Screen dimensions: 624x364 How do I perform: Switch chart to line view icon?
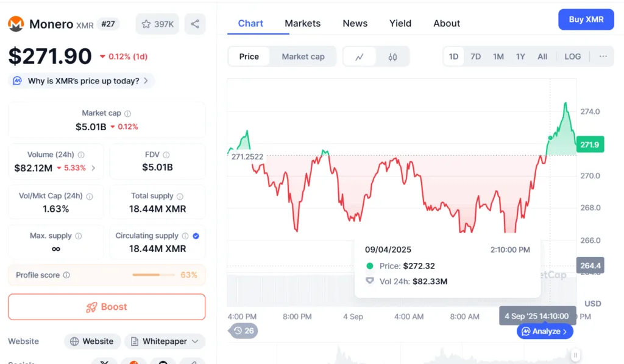[x=360, y=57]
